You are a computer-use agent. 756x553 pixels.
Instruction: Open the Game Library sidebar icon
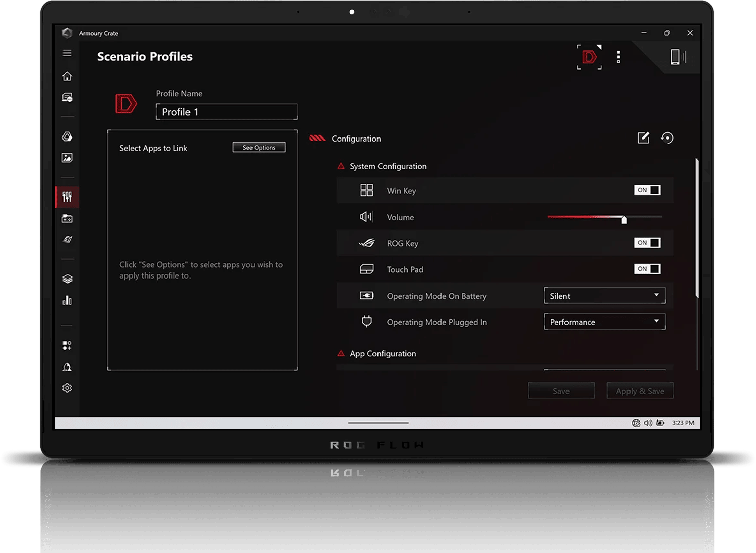67,219
